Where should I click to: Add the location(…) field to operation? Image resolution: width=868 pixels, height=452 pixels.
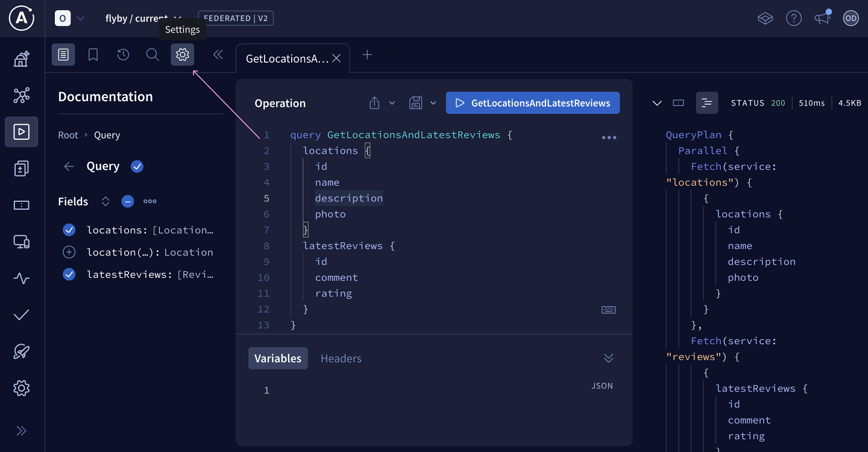pyautogui.click(x=69, y=252)
